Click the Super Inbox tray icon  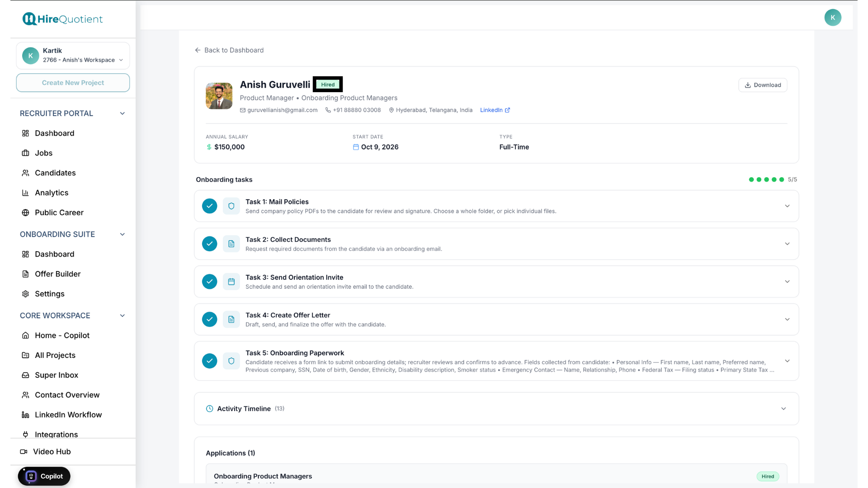pyautogui.click(x=25, y=375)
